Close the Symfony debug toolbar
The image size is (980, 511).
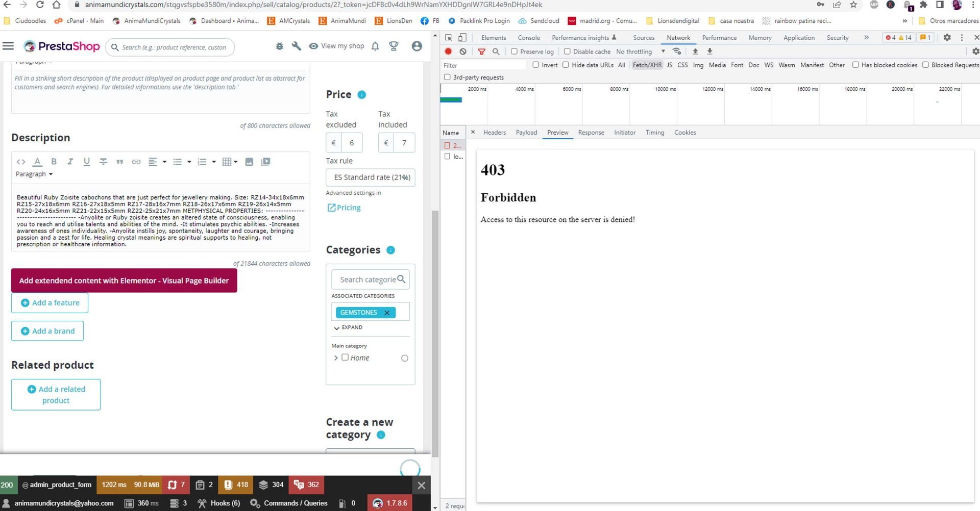coord(421,485)
